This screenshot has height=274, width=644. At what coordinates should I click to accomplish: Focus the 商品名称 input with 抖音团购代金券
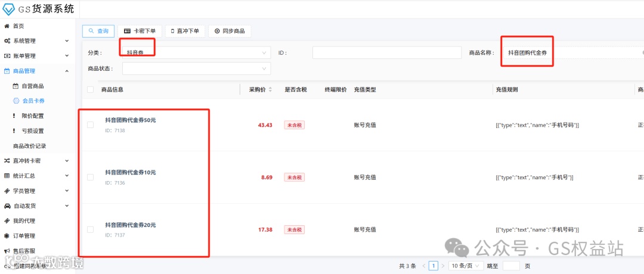point(574,53)
